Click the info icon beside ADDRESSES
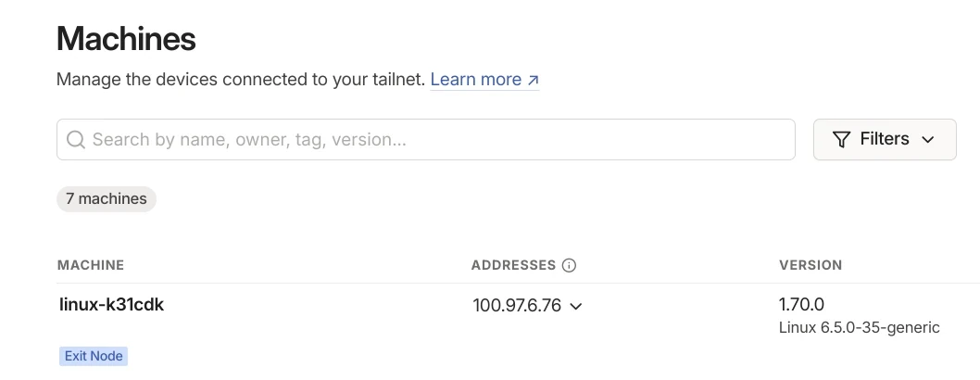Image resolution: width=980 pixels, height=380 pixels. [x=570, y=265]
